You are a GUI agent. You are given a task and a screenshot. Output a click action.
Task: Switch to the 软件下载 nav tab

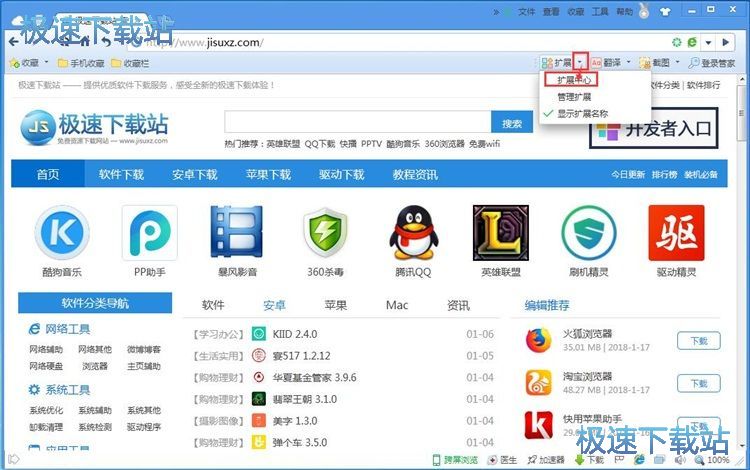(121, 174)
